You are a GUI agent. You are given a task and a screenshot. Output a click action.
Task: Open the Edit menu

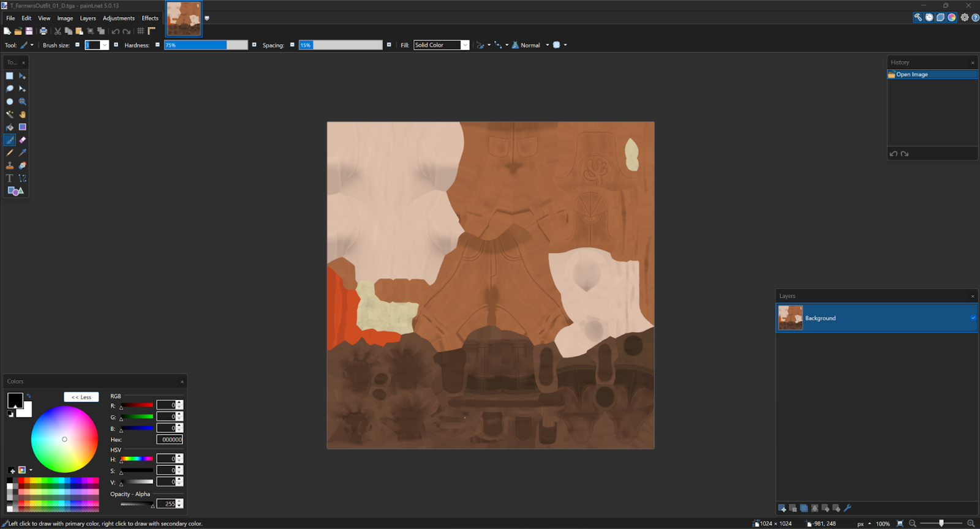pos(26,18)
